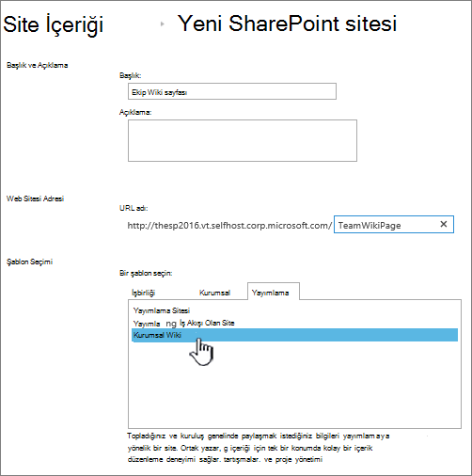Switch to the Kurumsal template tab
The image size is (472, 476).
[214, 293]
